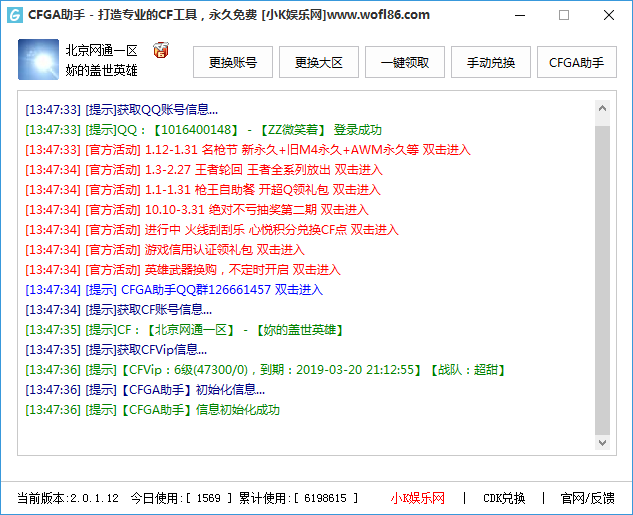The image size is (633, 515).
Task: Open the CDK兑换 link
Action: (504, 498)
